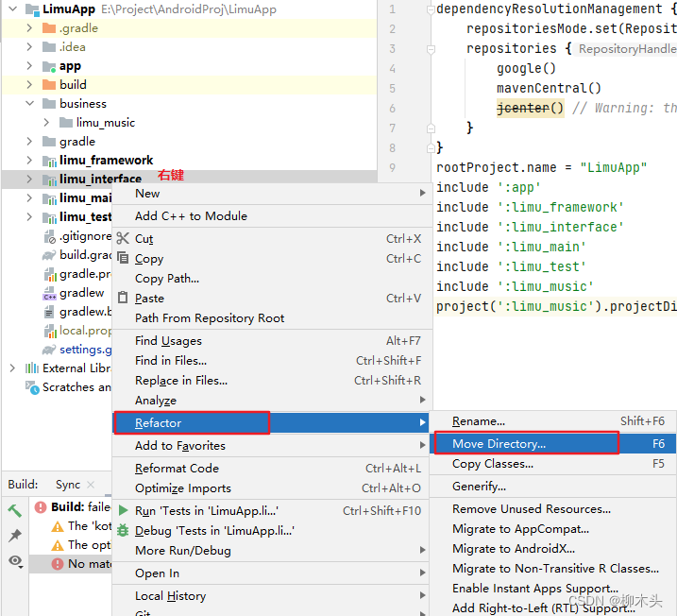677x616 pixels.
Task: Select Remove Unused Resources...
Action: (553, 509)
